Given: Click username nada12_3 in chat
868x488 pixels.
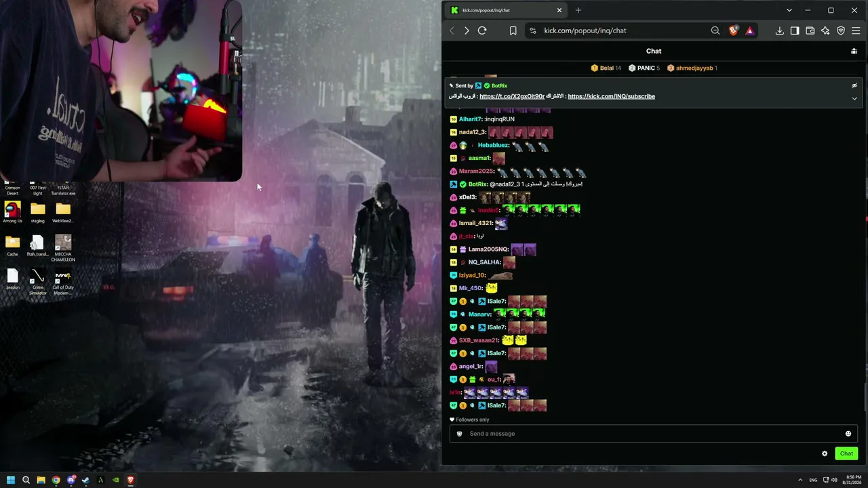Looking at the screenshot, I should click(473, 132).
